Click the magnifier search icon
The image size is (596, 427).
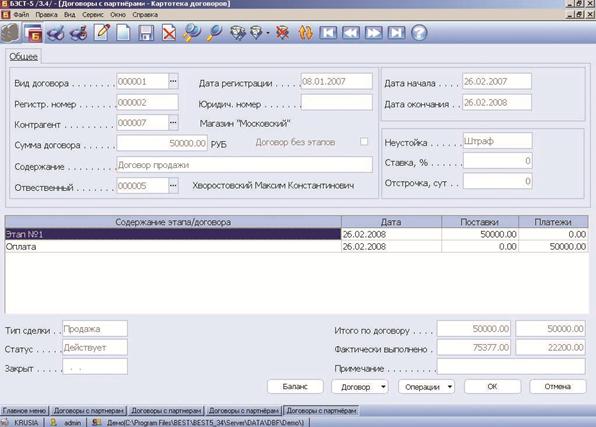pyautogui.click(x=215, y=33)
